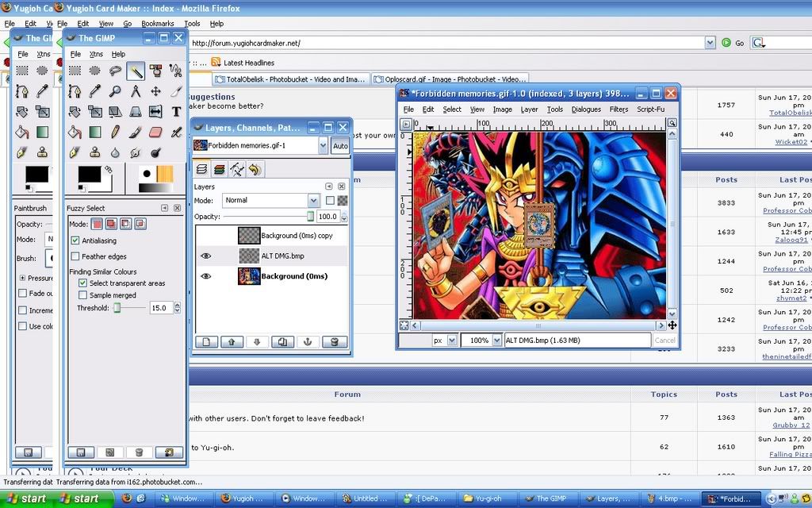812x508 pixels.
Task: Choose the Paintbrush tool icon
Action: pyautogui.click(x=135, y=133)
